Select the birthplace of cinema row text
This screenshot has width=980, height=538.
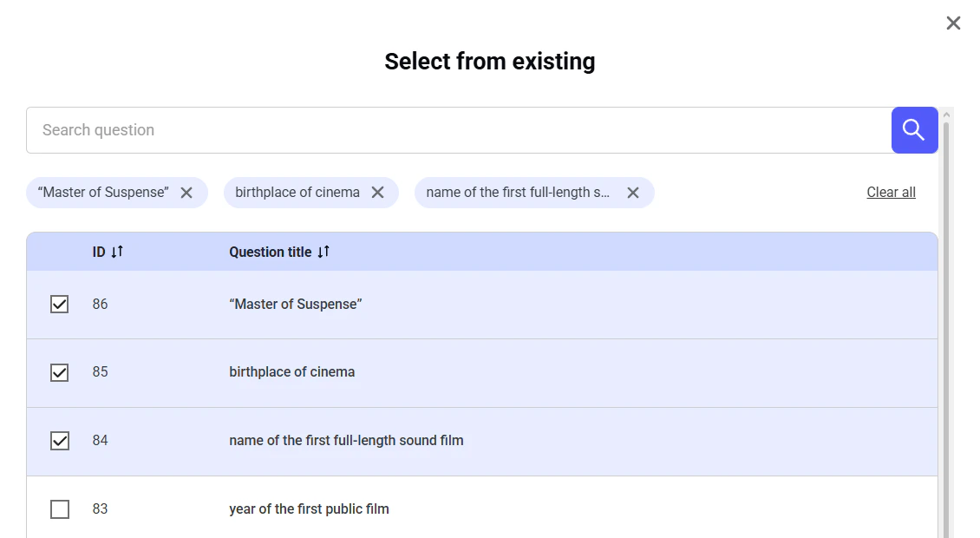click(291, 372)
